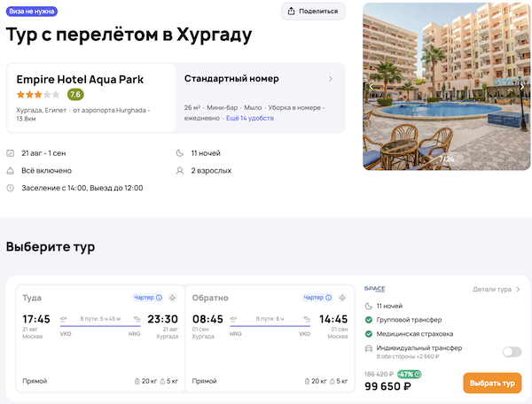Select the Туда flight card heading
The image size is (532, 404).
point(32,298)
